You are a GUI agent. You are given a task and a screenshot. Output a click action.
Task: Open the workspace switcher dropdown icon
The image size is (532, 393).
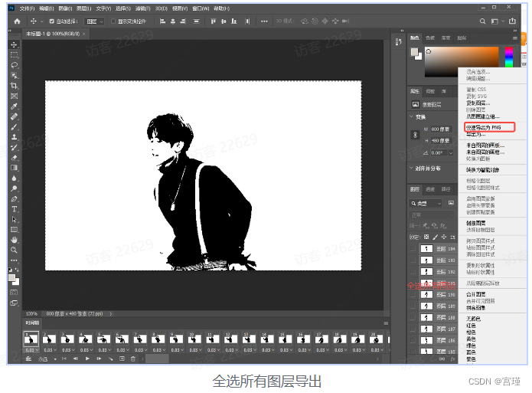[497, 21]
